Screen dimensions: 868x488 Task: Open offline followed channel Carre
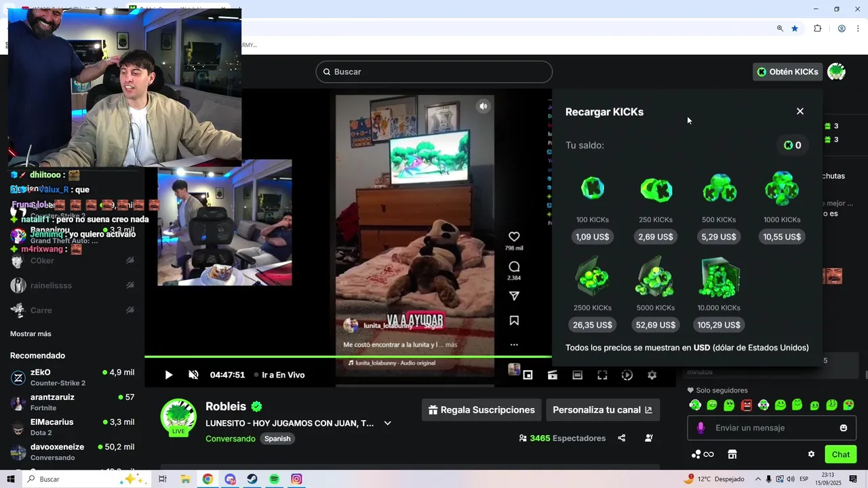72,310
